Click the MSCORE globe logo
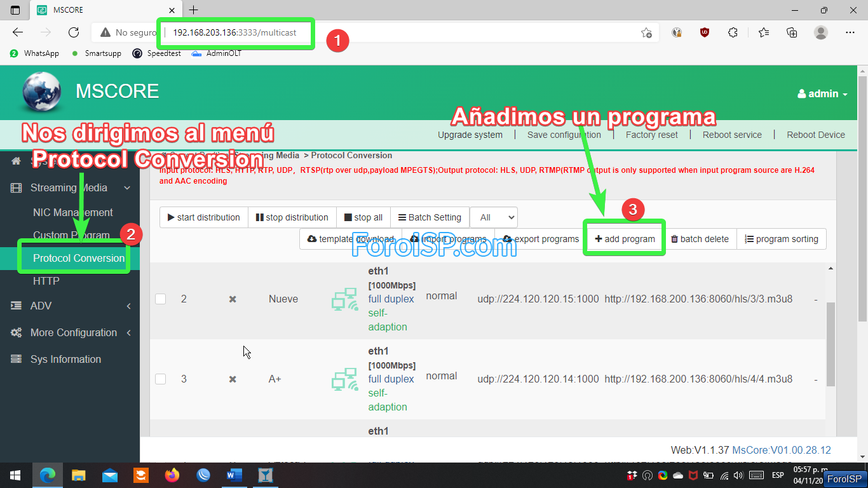868x488 pixels. point(39,92)
